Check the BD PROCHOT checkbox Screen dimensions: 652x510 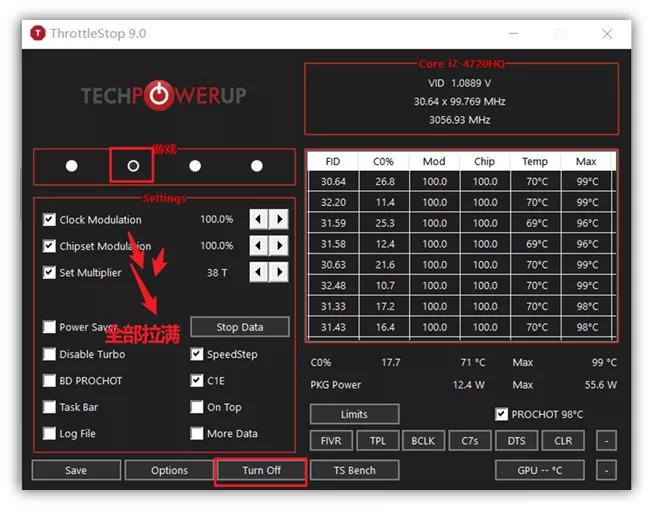coord(49,380)
